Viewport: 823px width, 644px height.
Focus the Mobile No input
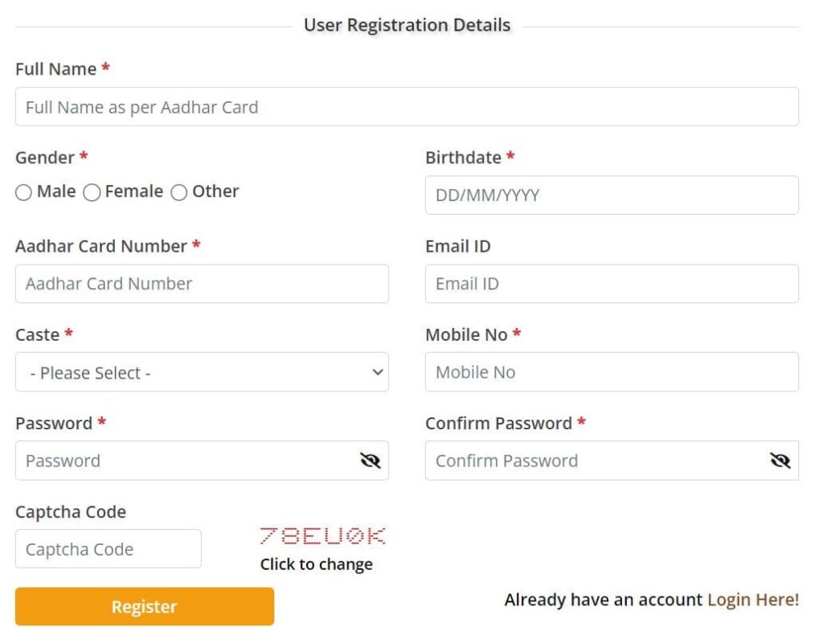click(x=612, y=372)
